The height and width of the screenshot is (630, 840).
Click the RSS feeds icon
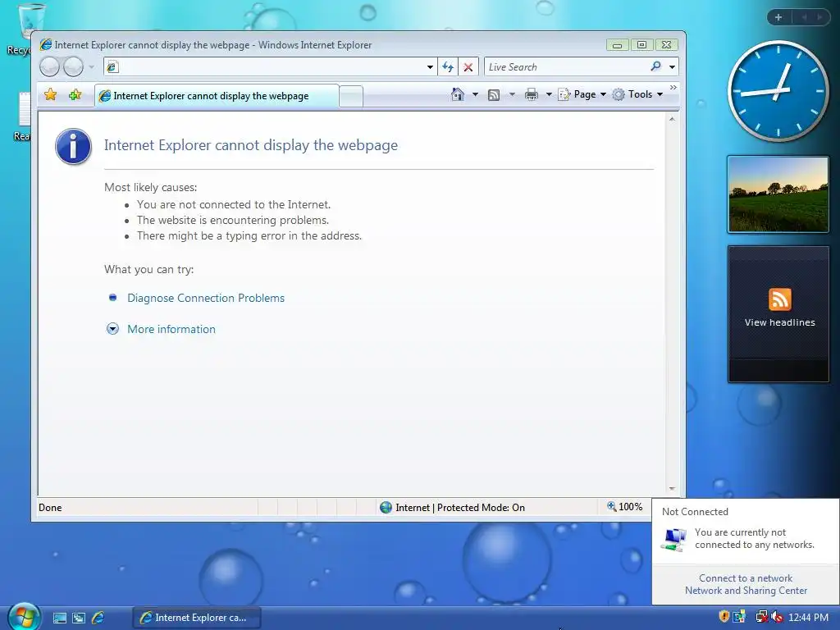coord(494,95)
